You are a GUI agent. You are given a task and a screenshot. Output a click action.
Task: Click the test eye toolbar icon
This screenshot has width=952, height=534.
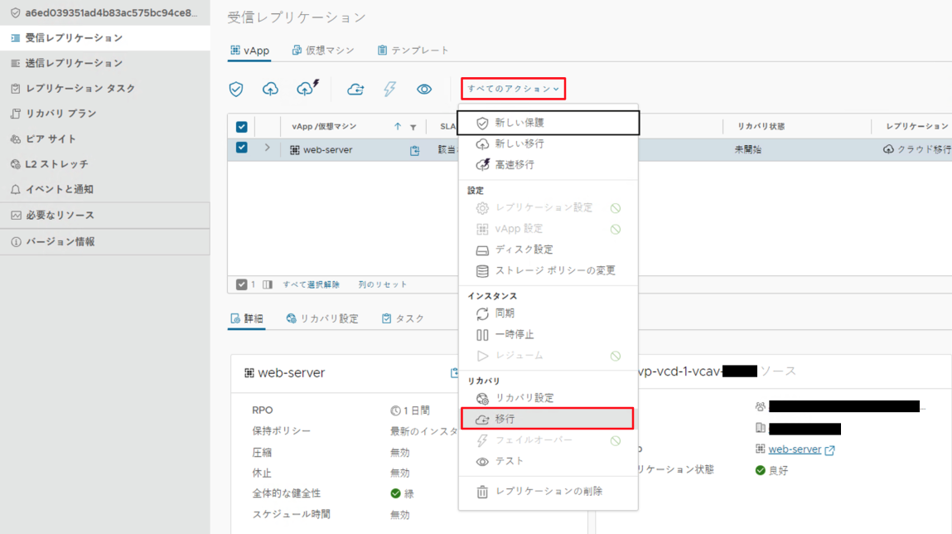(424, 89)
